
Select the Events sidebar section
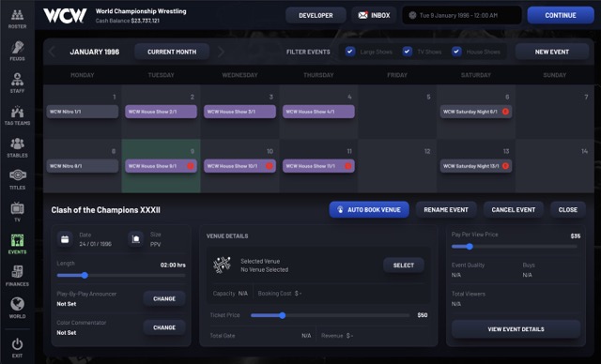(17, 244)
